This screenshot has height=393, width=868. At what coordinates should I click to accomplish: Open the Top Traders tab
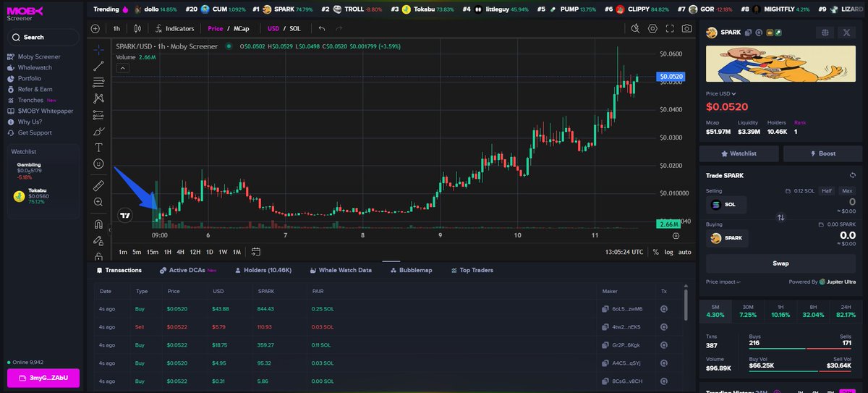click(x=472, y=270)
